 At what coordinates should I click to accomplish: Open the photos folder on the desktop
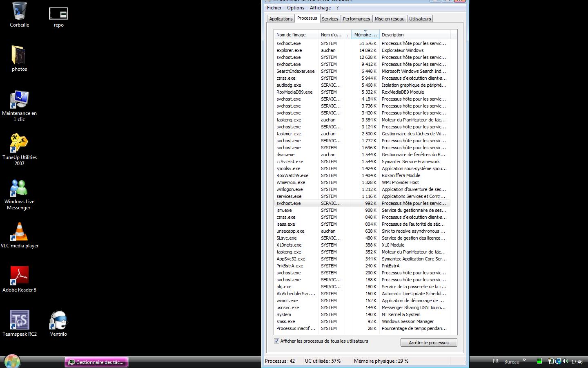(x=19, y=58)
